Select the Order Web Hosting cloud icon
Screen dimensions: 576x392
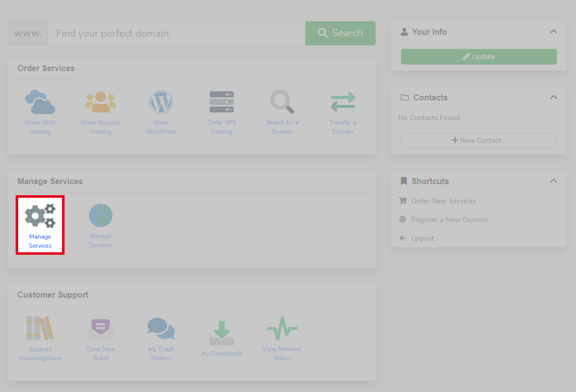pos(40,102)
